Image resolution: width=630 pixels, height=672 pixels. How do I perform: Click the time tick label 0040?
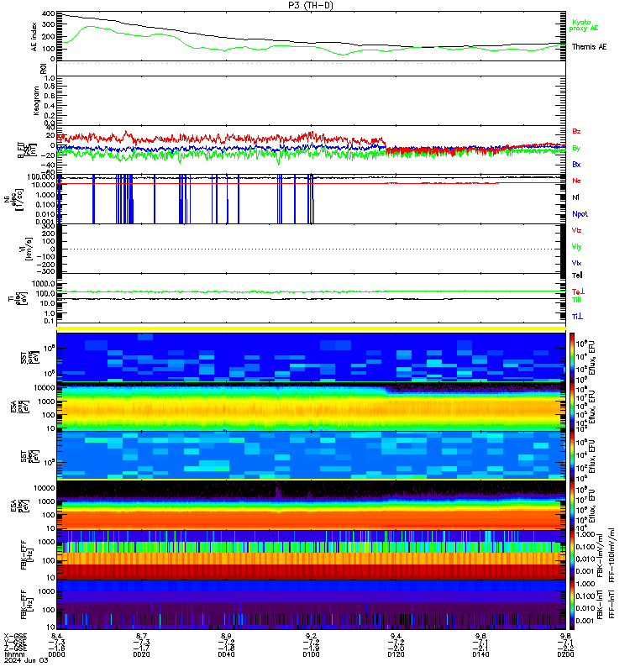click(x=226, y=654)
